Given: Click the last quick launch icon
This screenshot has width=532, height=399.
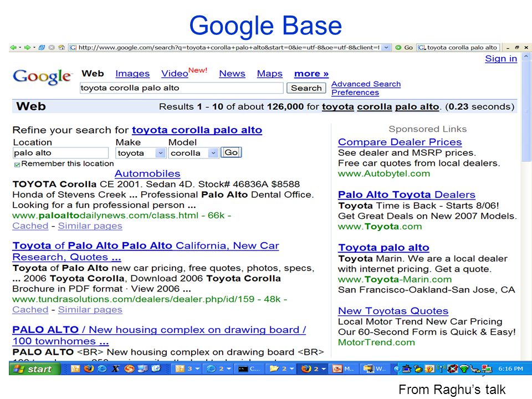Looking at the screenshot, I should (156, 369).
